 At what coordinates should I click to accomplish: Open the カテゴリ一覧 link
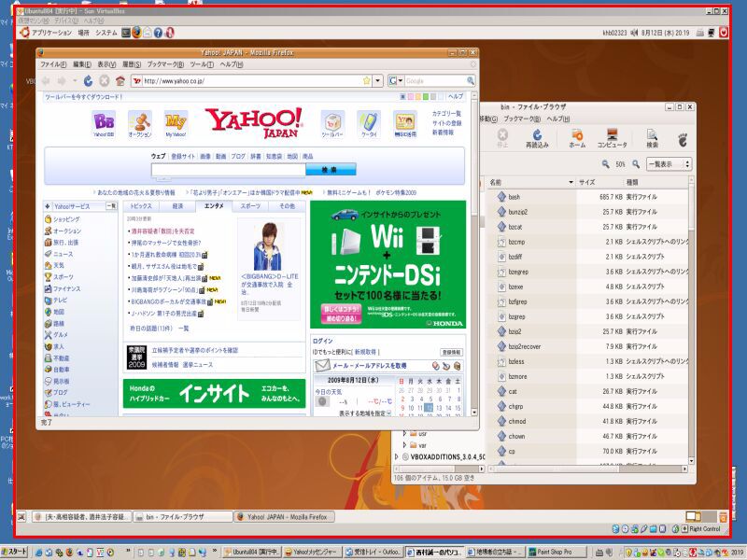click(446, 114)
